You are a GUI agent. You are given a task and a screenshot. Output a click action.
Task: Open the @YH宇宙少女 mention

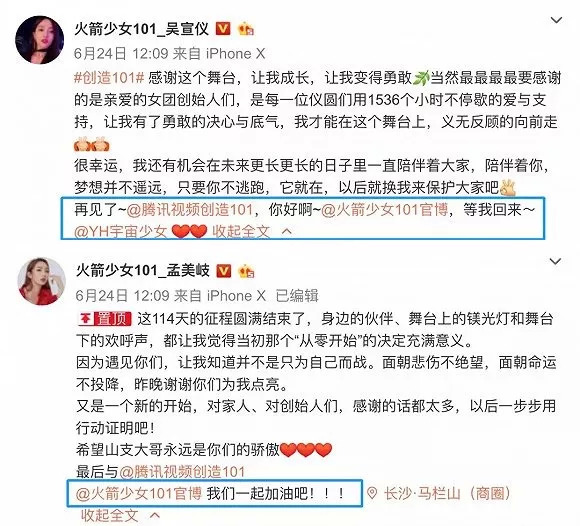pos(121,232)
